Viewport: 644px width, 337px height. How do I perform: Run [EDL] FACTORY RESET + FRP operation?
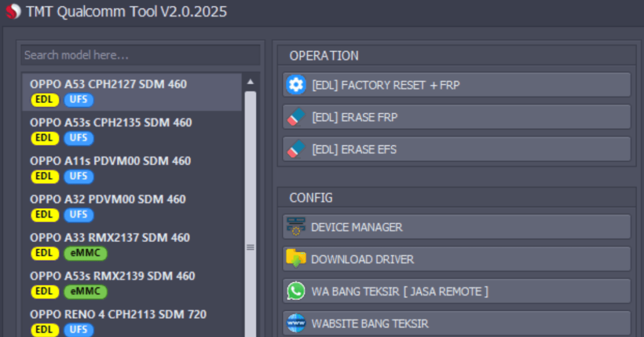tap(457, 85)
